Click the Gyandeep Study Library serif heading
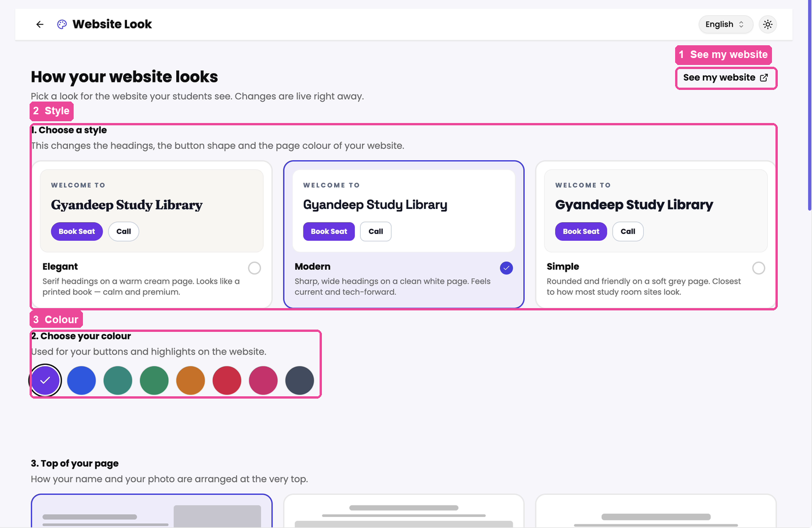This screenshot has width=812, height=528. [x=127, y=205]
